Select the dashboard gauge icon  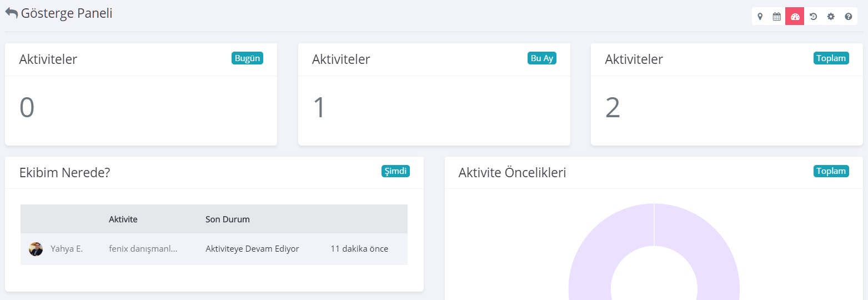coord(795,17)
